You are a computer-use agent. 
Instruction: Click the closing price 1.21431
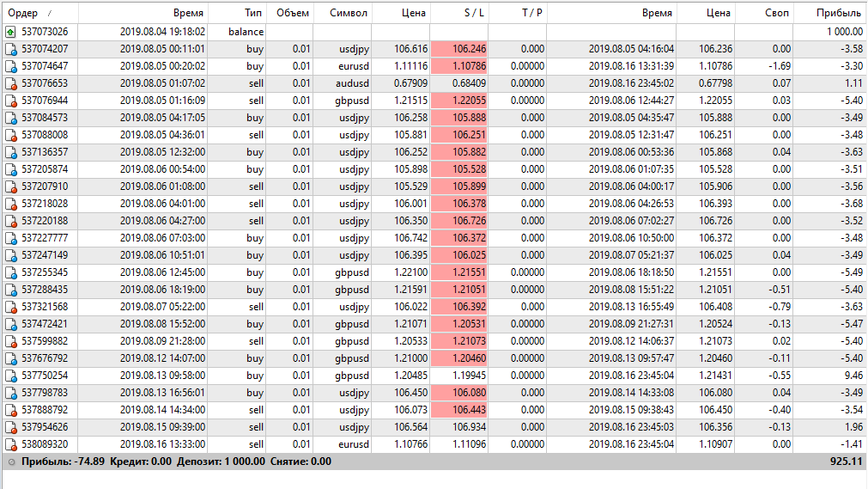click(715, 376)
